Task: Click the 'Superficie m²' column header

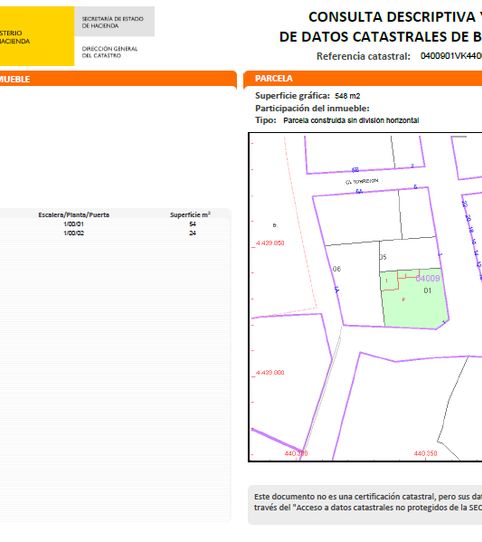Action: (190, 215)
